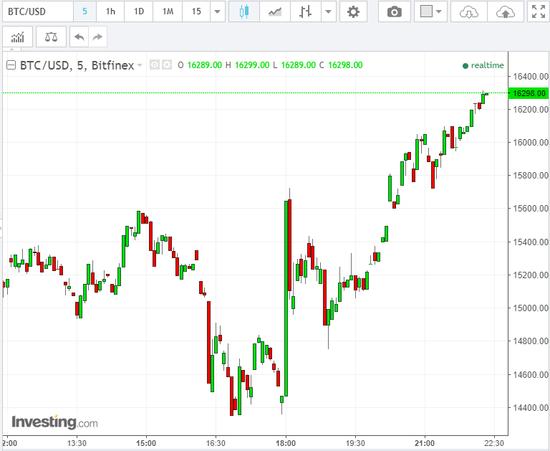Viewport: 550px width, 451px height.
Task: Select the 1D timeframe tab
Action: click(x=139, y=12)
